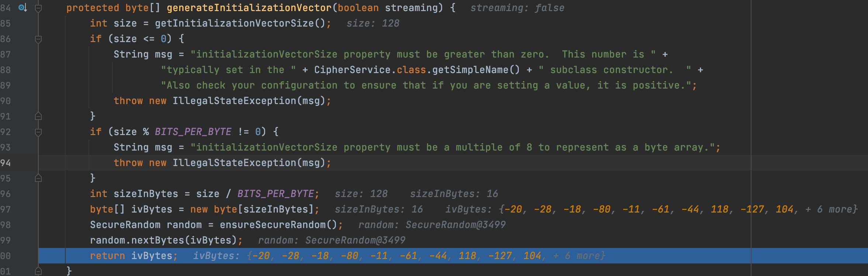Click the random.nextBytes(ivBytes) call

(163, 240)
